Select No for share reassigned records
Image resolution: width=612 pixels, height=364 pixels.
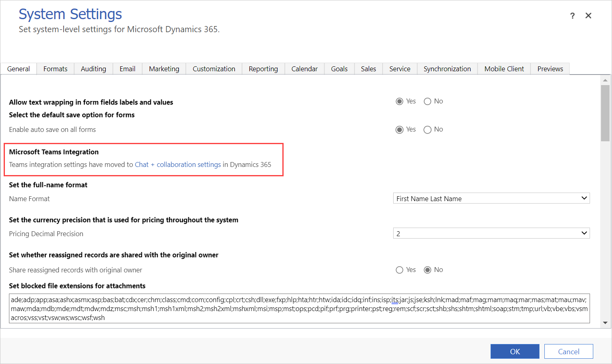427,270
